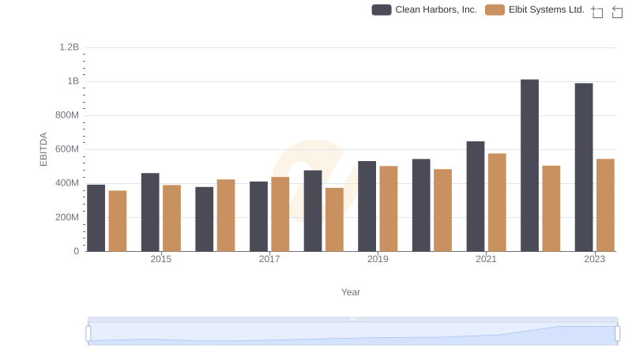Click the 2015 x-axis label

161,259
